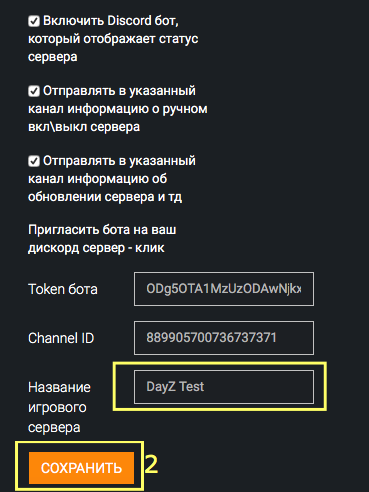Uncheck the Включить Discord бот checkbox

[x=34, y=21]
